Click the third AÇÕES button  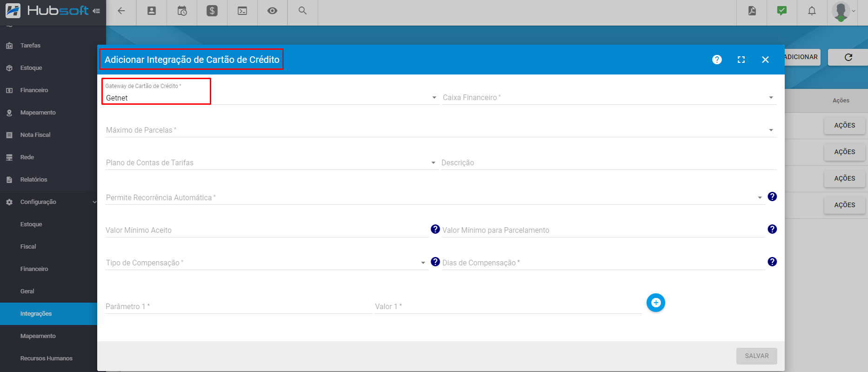(845, 179)
